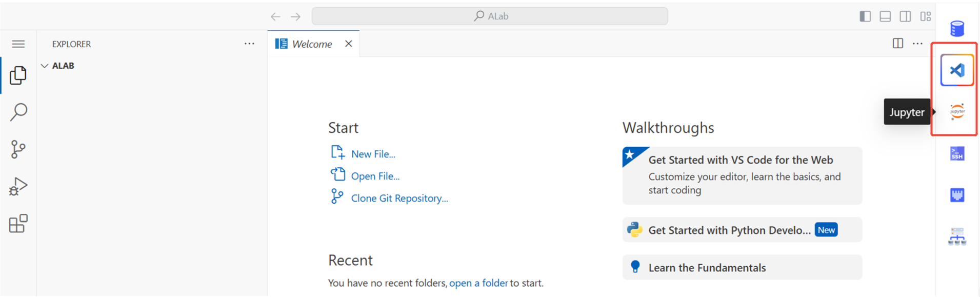This screenshot has height=297, width=980.
Task: Launch the Jupyter tool icon
Action: click(x=957, y=111)
